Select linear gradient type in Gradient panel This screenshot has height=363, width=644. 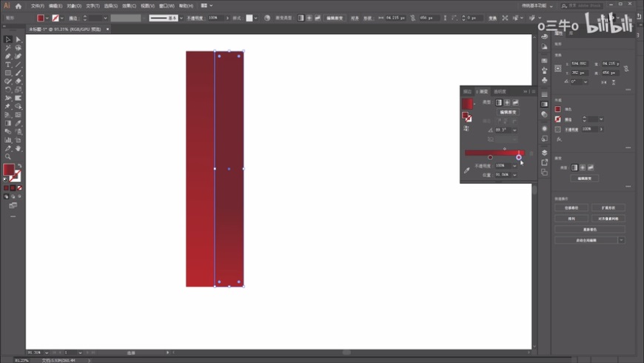pos(499,102)
